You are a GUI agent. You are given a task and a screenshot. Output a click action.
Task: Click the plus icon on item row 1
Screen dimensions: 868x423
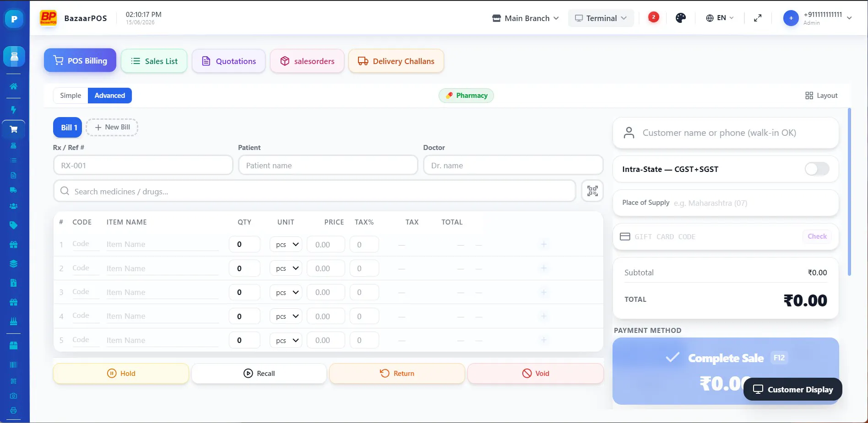click(x=544, y=244)
